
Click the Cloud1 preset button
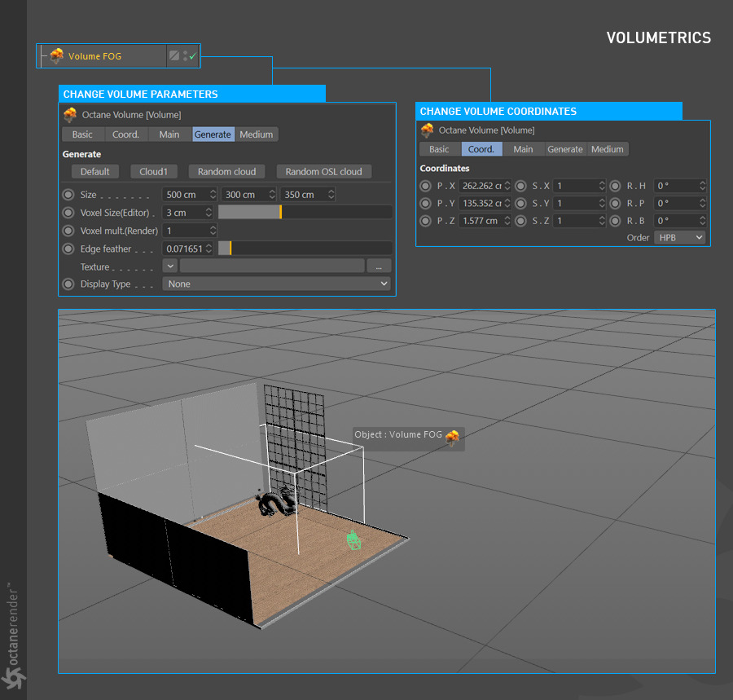point(153,172)
